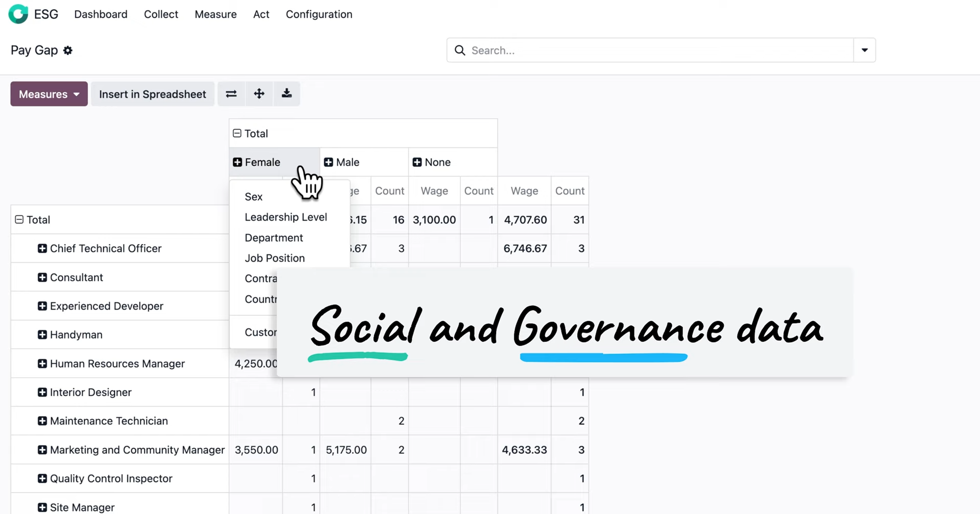Viewport: 980px width, 514px height.
Task: Click the None wage cell 3,100.00
Action: [x=434, y=220]
